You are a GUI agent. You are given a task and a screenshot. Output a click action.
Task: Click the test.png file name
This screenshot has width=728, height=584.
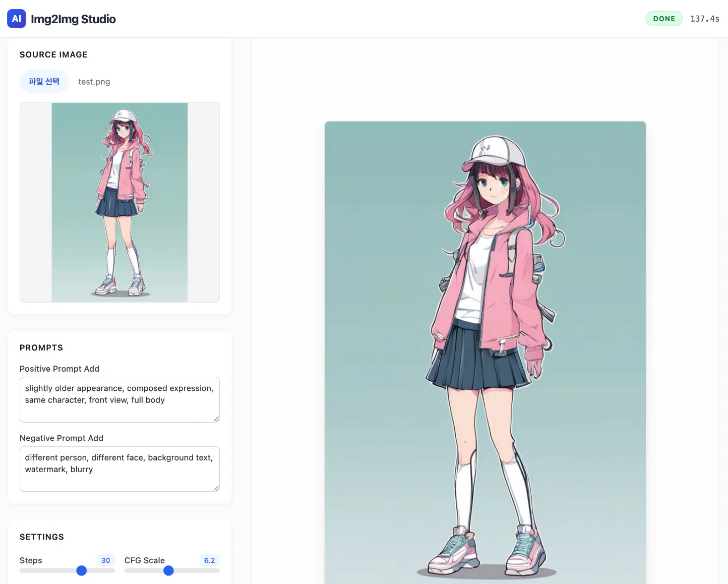tap(94, 82)
